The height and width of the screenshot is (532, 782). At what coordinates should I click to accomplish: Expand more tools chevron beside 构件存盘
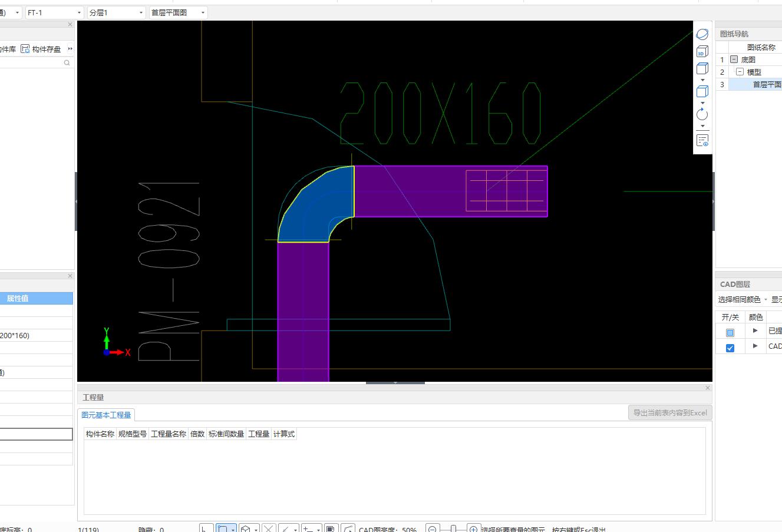[x=70, y=49]
